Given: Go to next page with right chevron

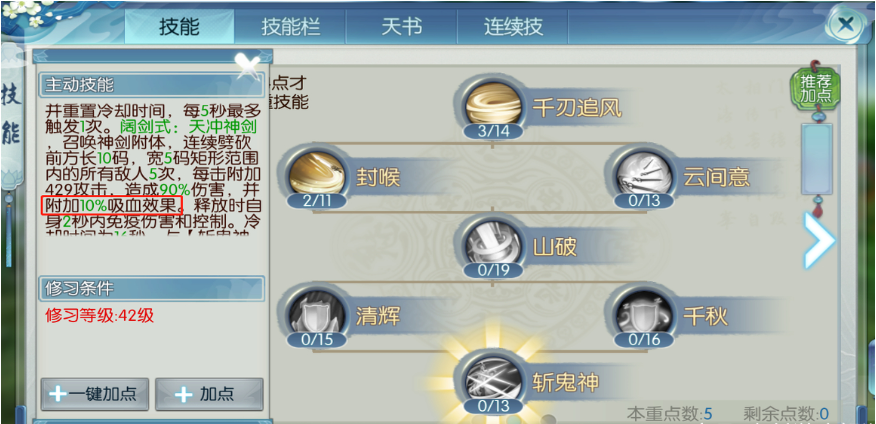Looking at the screenshot, I should (819, 240).
